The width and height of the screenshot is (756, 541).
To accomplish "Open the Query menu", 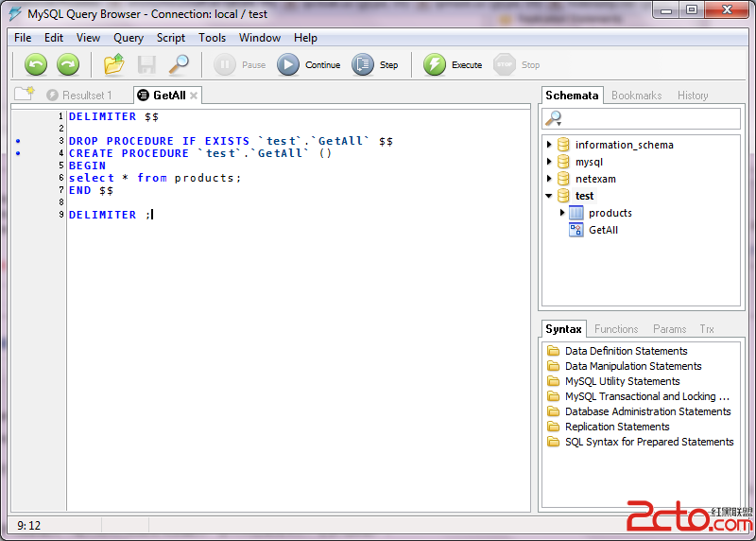I will click(129, 38).
